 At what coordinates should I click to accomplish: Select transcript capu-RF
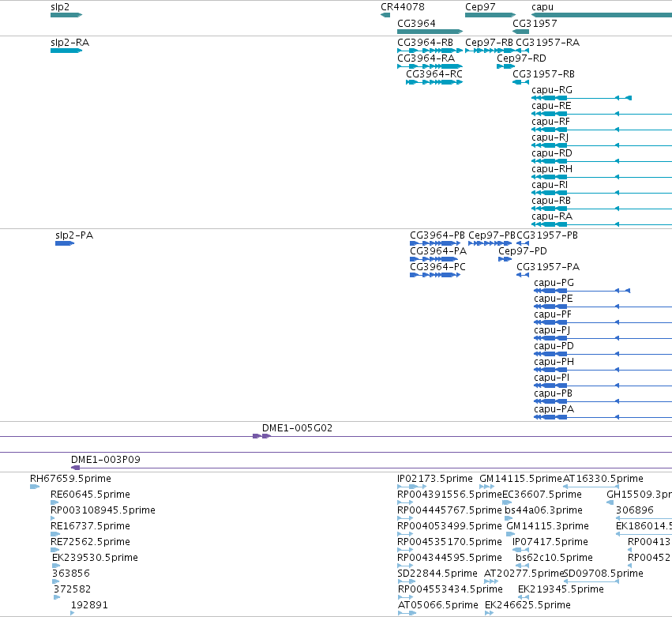(x=550, y=122)
